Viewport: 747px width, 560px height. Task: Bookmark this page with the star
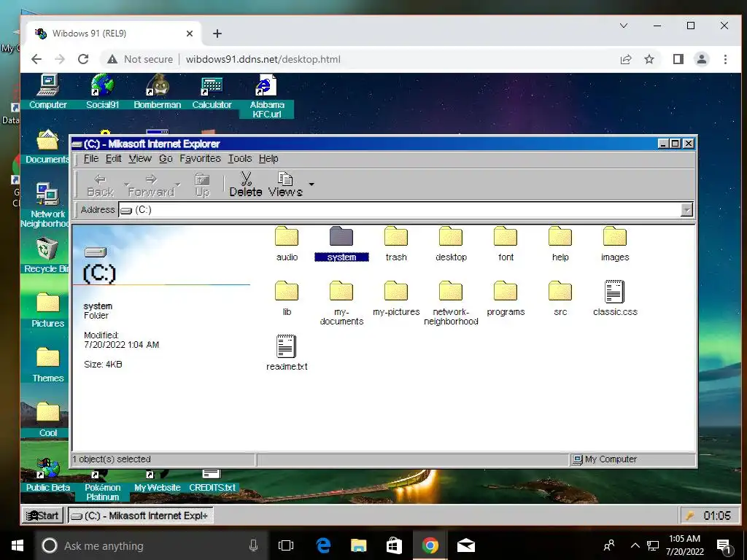coord(649,59)
